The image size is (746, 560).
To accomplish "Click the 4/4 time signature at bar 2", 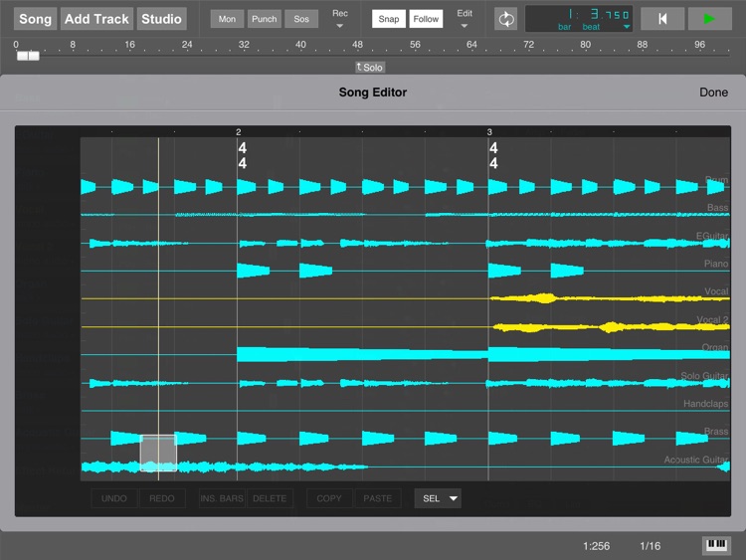I will pos(243,155).
